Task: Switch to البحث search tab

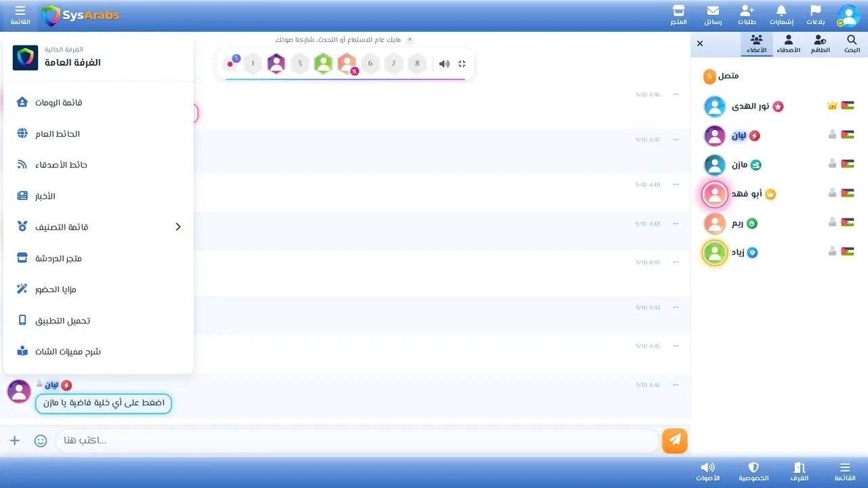Action: coord(852,45)
